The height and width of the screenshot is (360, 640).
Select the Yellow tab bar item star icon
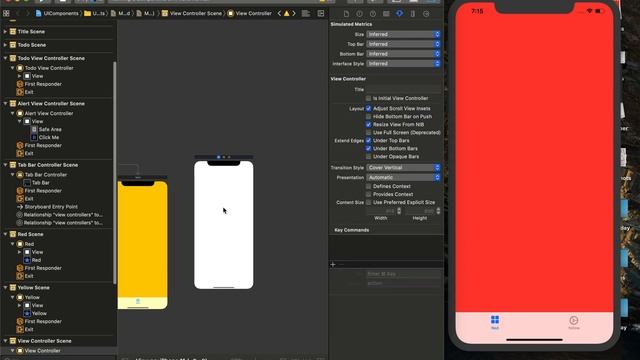click(x=27, y=313)
